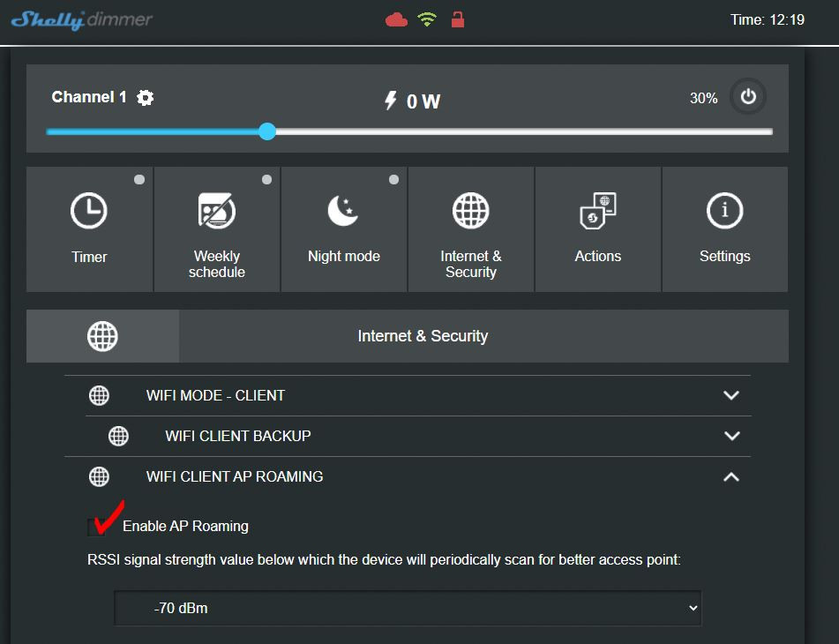Click the red cloud status icon

[396, 20]
